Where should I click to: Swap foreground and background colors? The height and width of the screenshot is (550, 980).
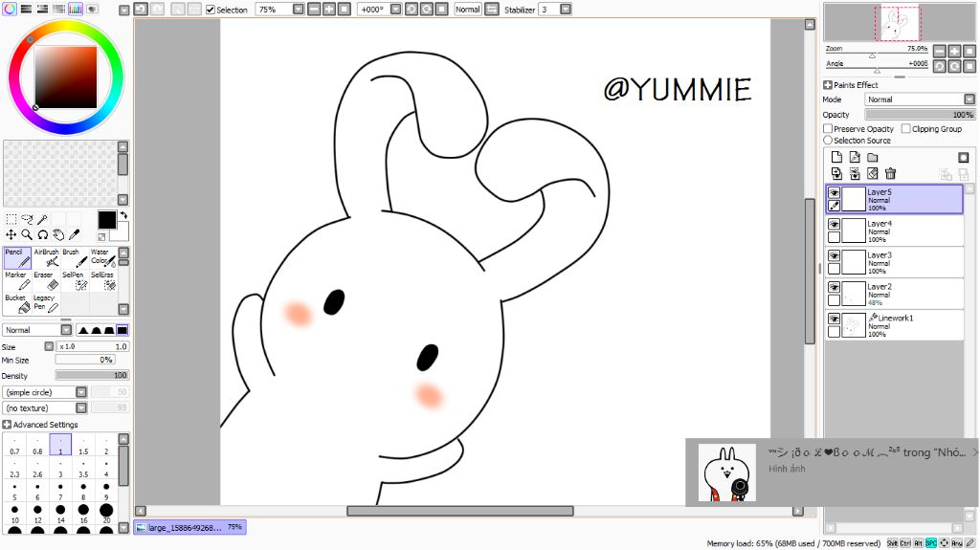tap(123, 215)
